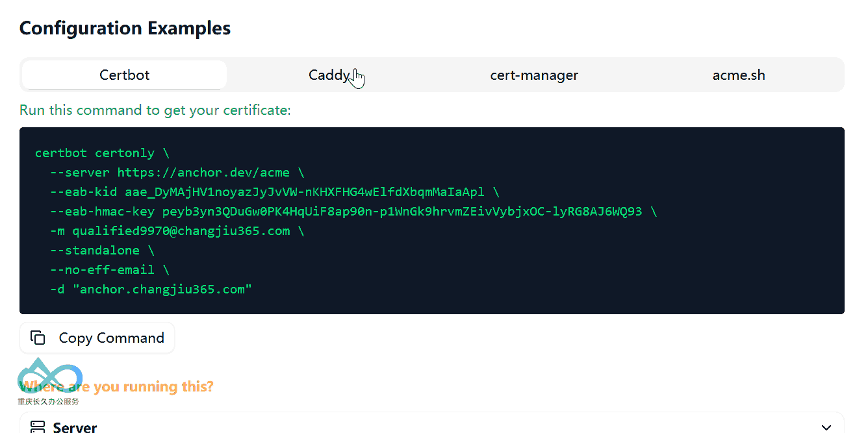
Task: Click the Server stack icon
Action: [x=38, y=427]
